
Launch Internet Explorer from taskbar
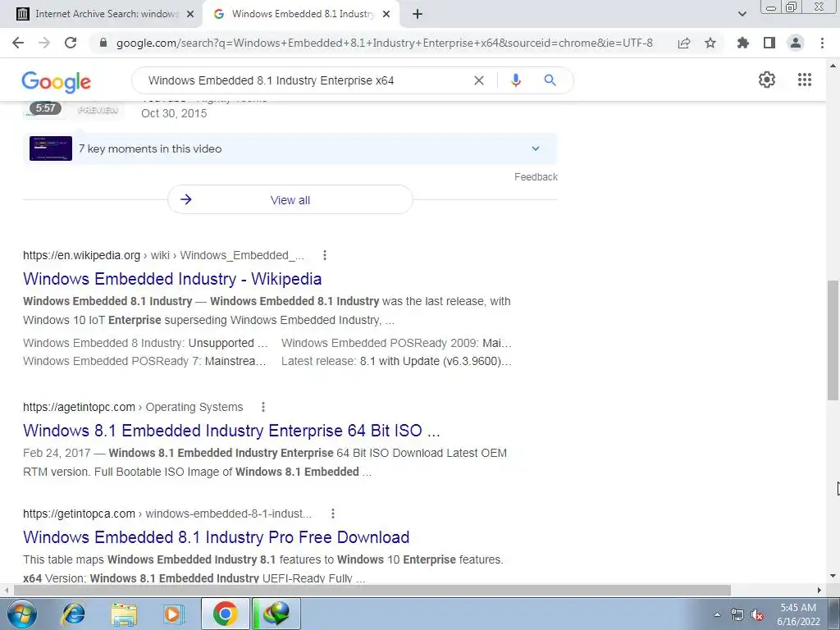[73, 614]
